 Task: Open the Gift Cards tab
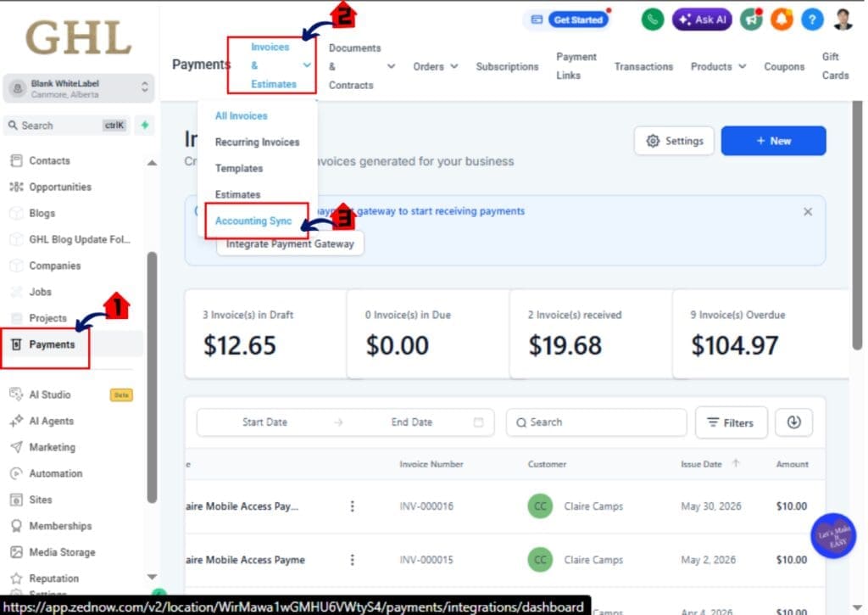pos(835,66)
